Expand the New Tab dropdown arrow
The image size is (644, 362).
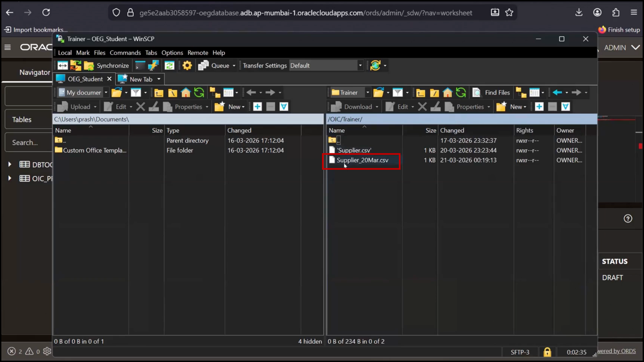(x=159, y=79)
